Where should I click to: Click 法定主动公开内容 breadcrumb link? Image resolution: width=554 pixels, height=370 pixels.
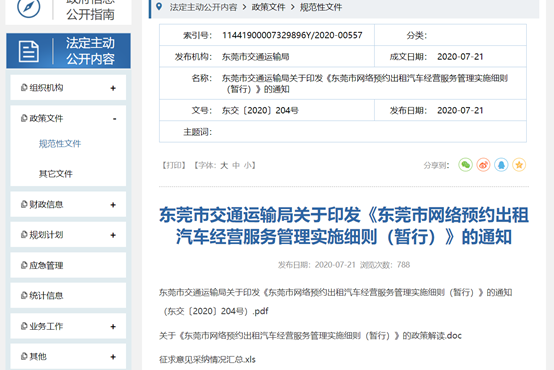click(x=203, y=7)
